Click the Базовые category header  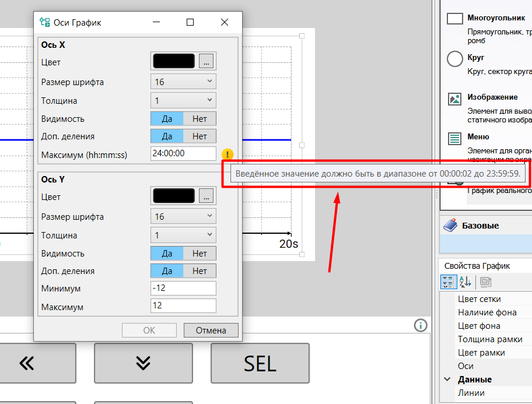coord(486,226)
